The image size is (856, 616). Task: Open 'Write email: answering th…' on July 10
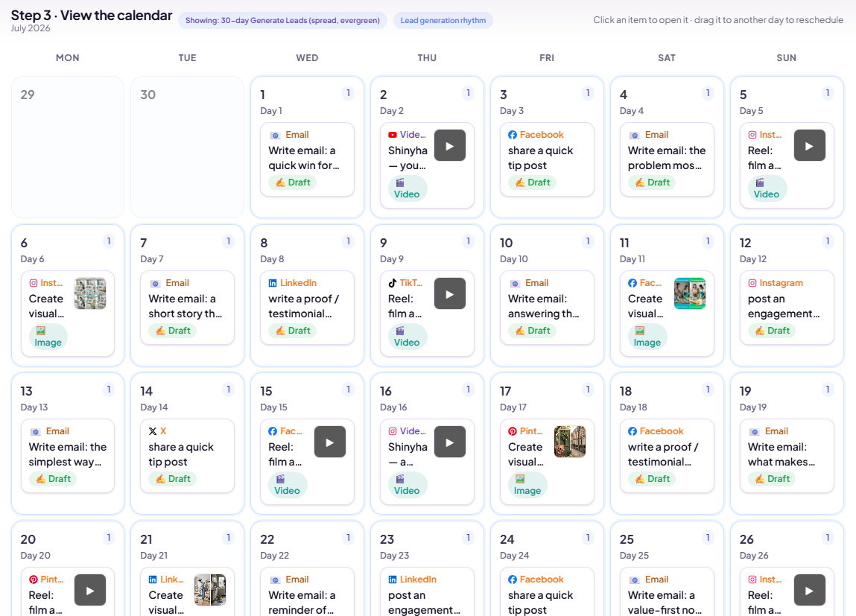coord(547,308)
